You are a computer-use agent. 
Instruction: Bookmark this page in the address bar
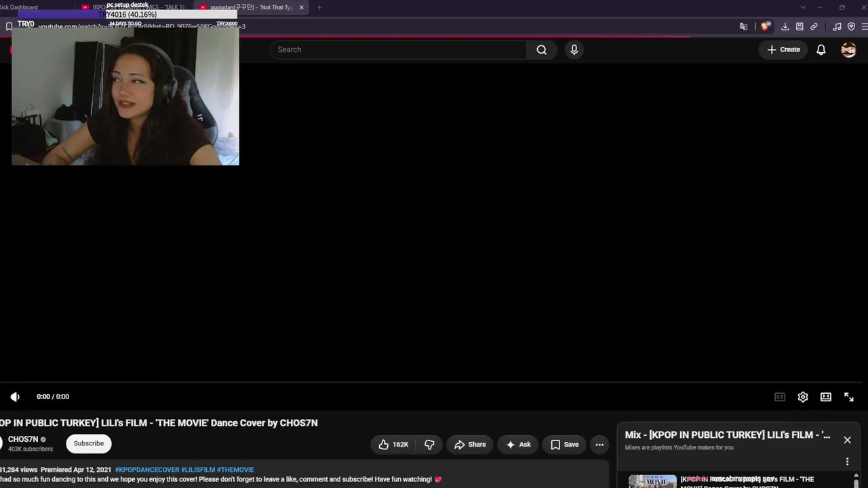point(9,26)
